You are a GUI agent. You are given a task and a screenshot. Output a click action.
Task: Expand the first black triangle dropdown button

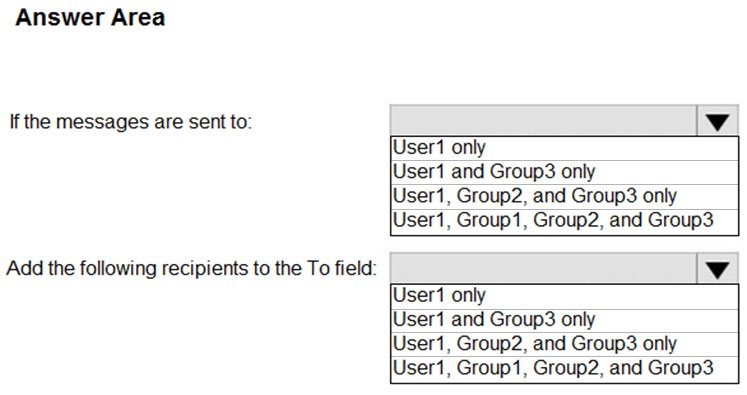(x=717, y=121)
